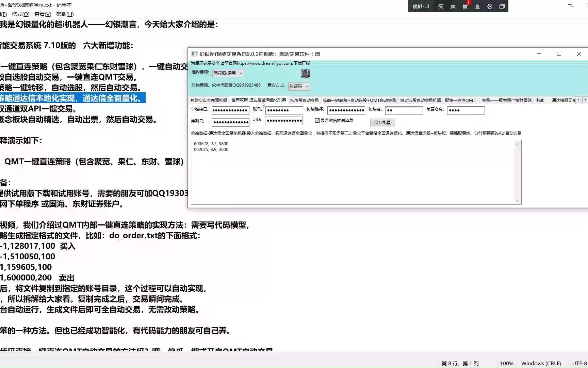Click the 单票资金 input field
The image size is (588, 368).
(466, 110)
